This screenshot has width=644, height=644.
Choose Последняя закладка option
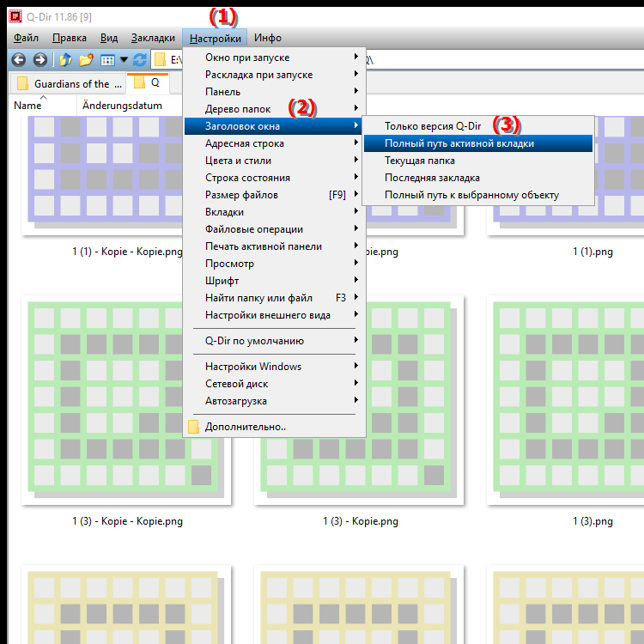coord(478,178)
